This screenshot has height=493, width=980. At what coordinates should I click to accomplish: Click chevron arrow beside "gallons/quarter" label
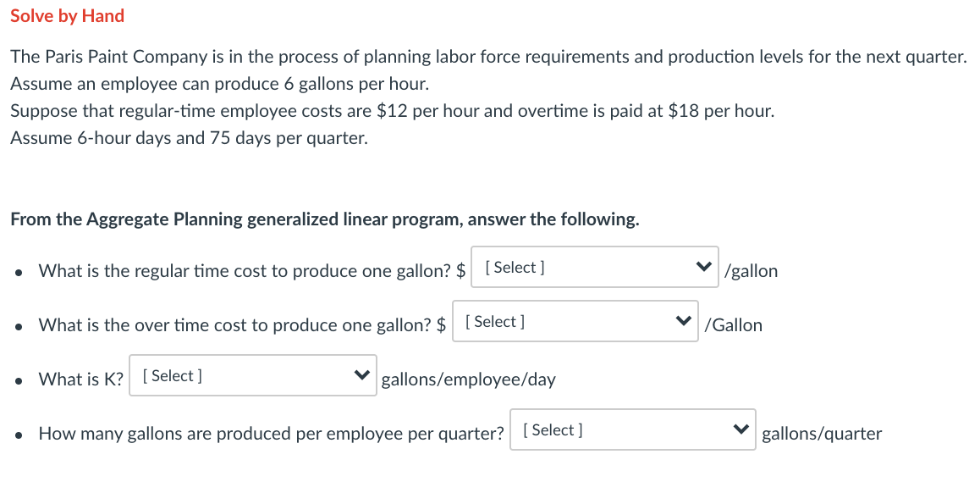[740, 430]
